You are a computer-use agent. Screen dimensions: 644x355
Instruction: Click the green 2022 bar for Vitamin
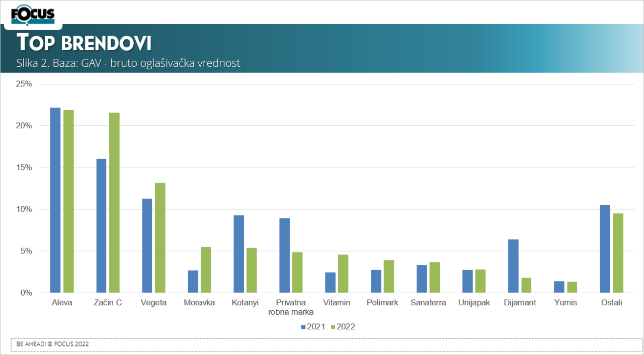coord(343,274)
